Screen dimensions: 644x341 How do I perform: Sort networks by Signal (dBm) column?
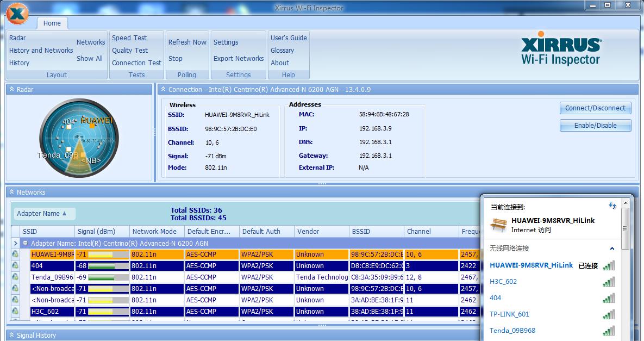[x=102, y=231]
